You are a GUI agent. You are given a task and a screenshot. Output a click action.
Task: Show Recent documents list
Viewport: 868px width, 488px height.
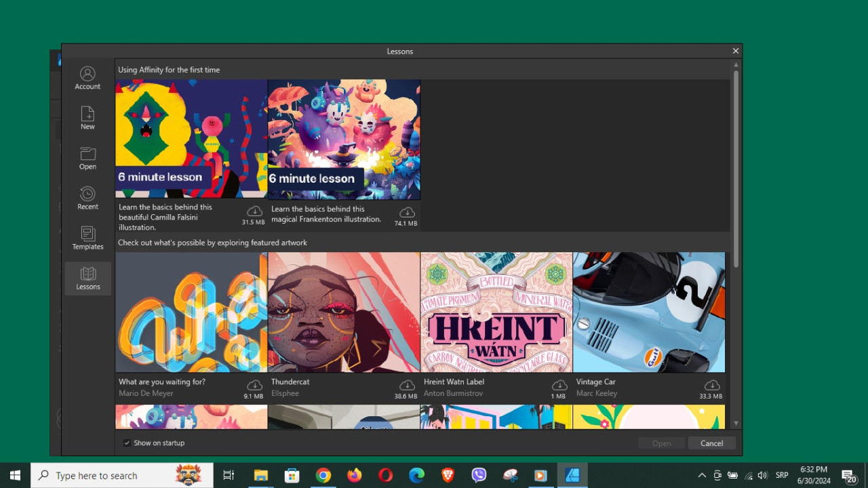pos(87,198)
